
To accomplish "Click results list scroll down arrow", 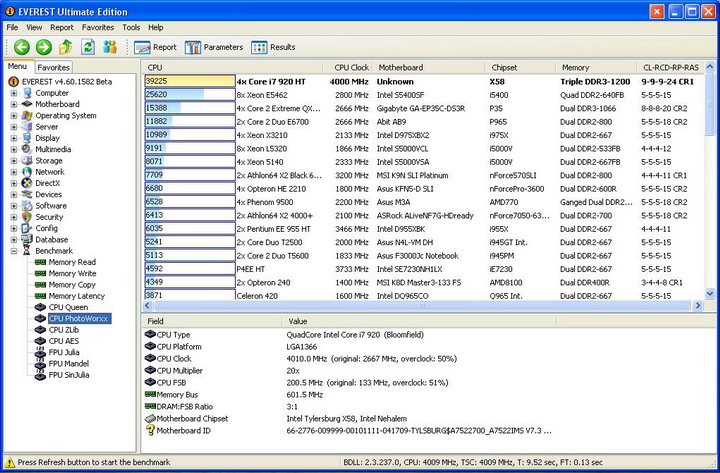I will (709, 294).
